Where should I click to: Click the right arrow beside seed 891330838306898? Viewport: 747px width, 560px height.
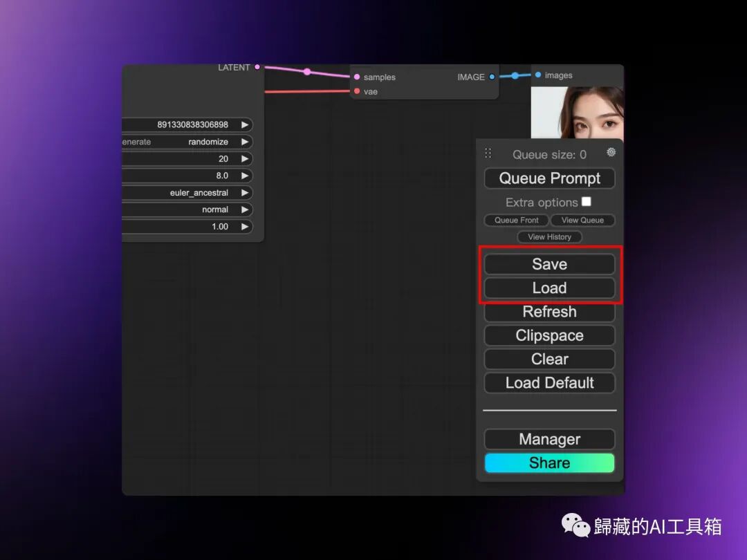(245, 124)
